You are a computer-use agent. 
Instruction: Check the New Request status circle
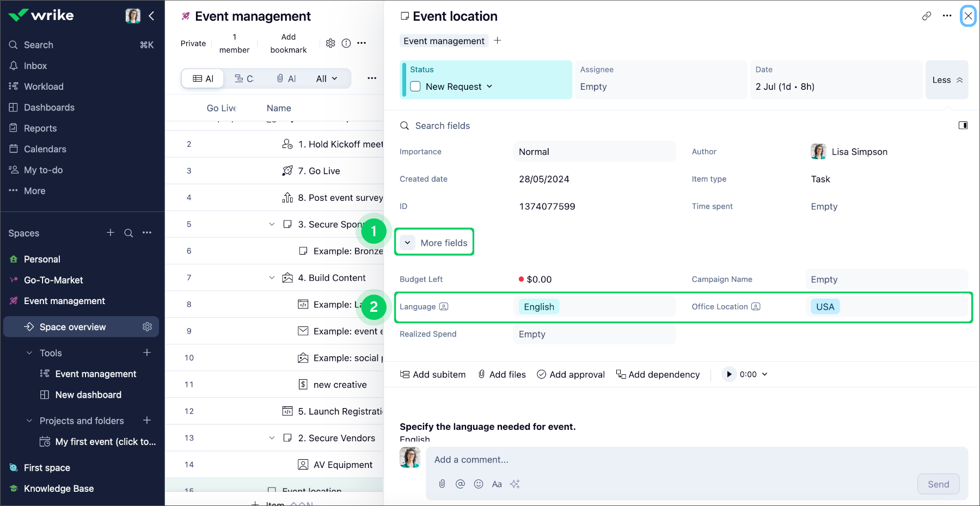pyautogui.click(x=415, y=86)
